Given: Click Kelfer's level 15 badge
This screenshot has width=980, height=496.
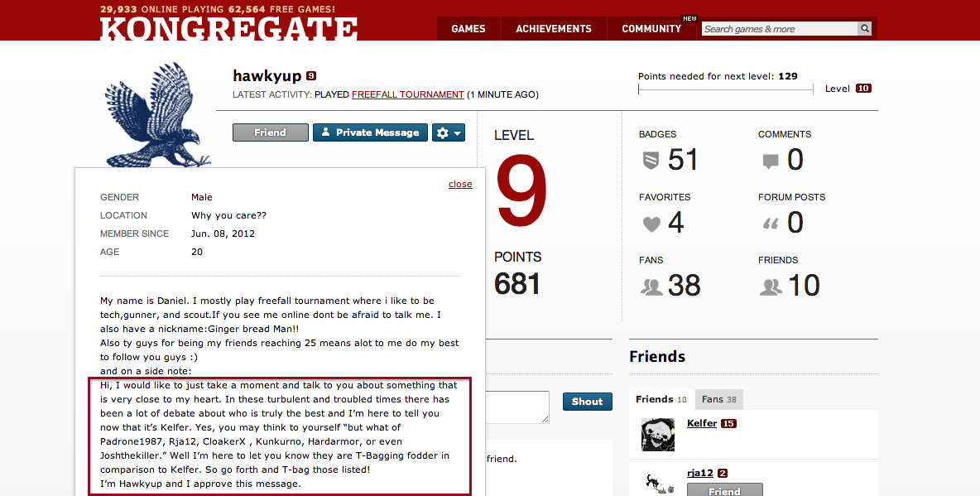Looking at the screenshot, I should pyautogui.click(x=728, y=423).
